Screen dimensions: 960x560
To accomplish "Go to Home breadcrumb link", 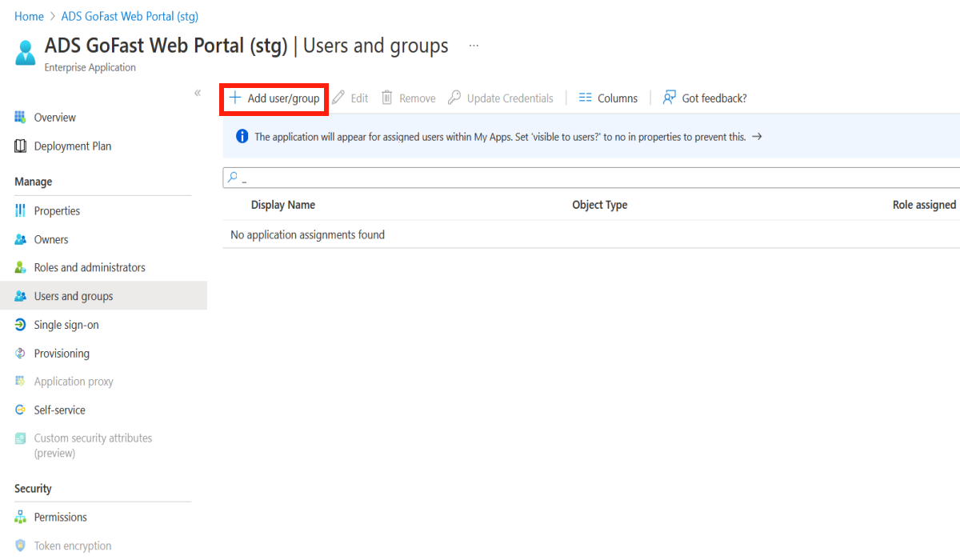I will pos(29,17).
